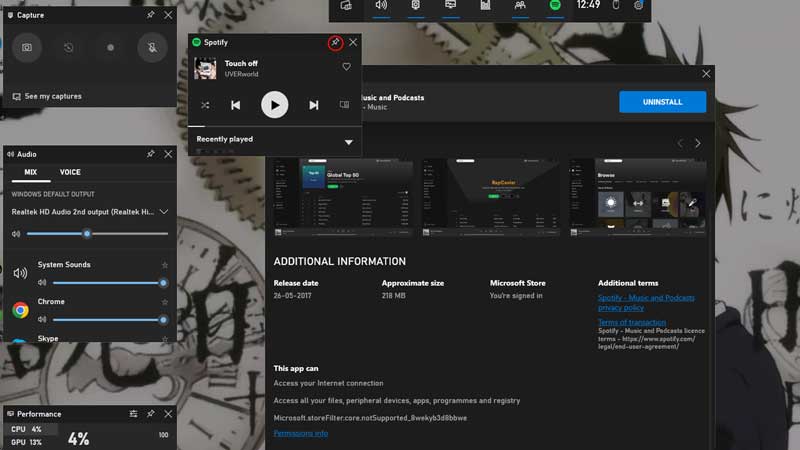800x450 pixels.
Task: Pin the Audio widget
Action: (x=151, y=154)
